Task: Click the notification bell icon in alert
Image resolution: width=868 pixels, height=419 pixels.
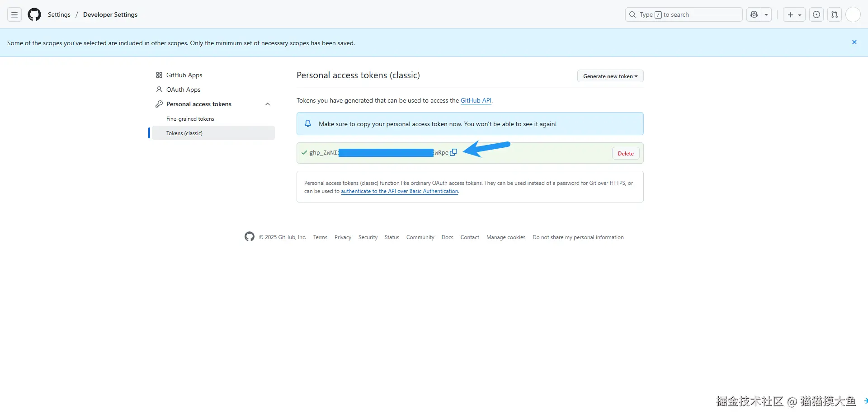Action: 308,123
